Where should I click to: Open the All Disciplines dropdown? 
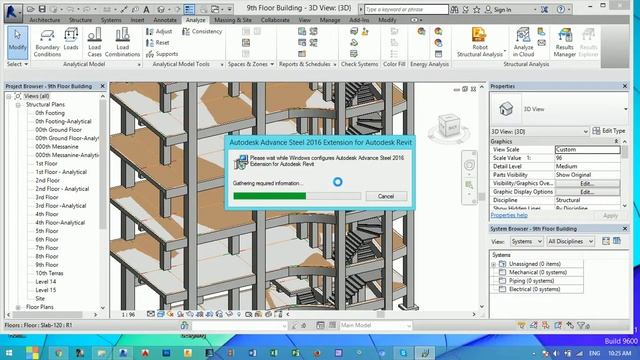click(x=570, y=242)
